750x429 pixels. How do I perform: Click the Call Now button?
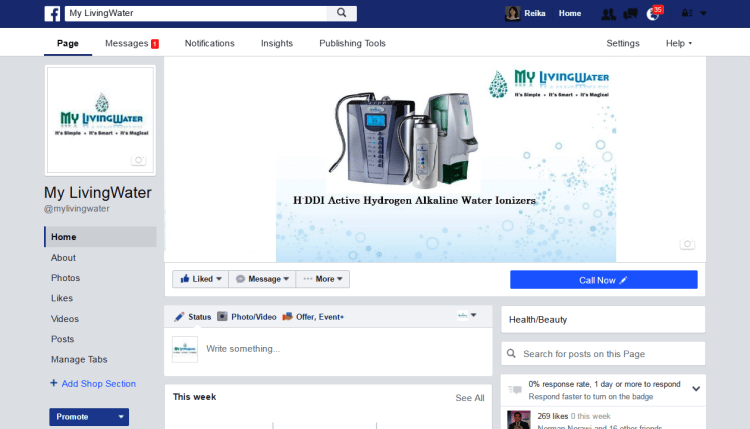click(x=604, y=280)
